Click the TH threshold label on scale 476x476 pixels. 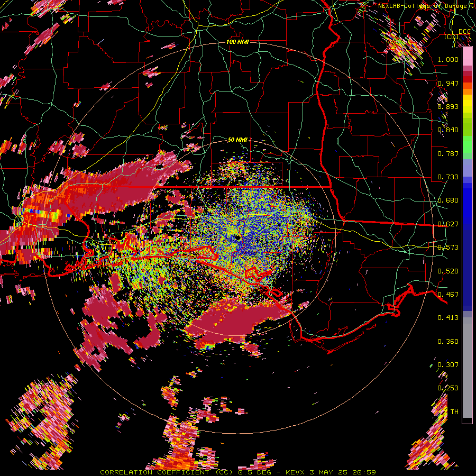point(454,412)
